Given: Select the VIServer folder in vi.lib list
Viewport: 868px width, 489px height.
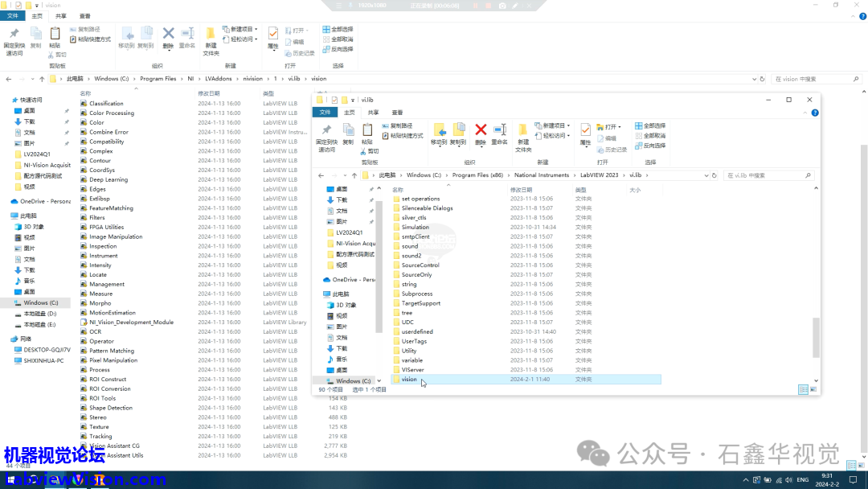Looking at the screenshot, I should coord(412,369).
